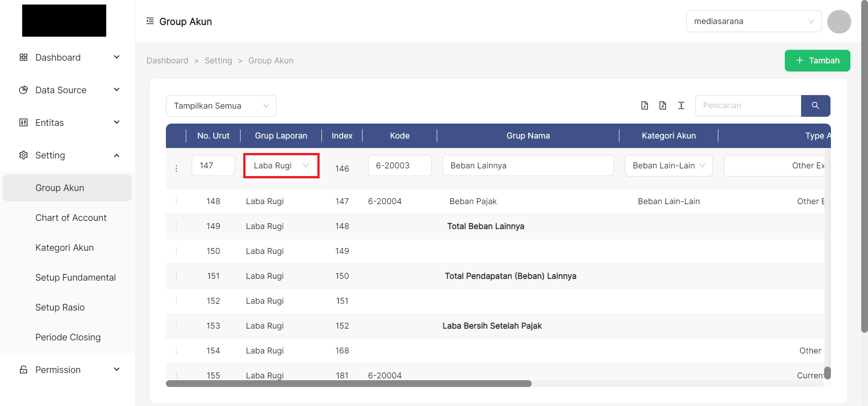Follow the Dashboard breadcrumb link
The width and height of the screenshot is (868, 406).
167,61
